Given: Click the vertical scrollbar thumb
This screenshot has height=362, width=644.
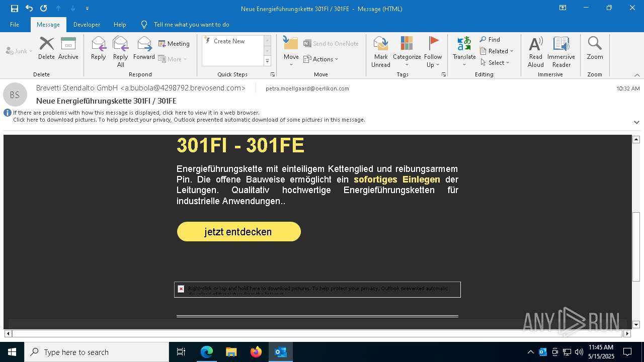Looking at the screenshot, I should coord(636,247).
